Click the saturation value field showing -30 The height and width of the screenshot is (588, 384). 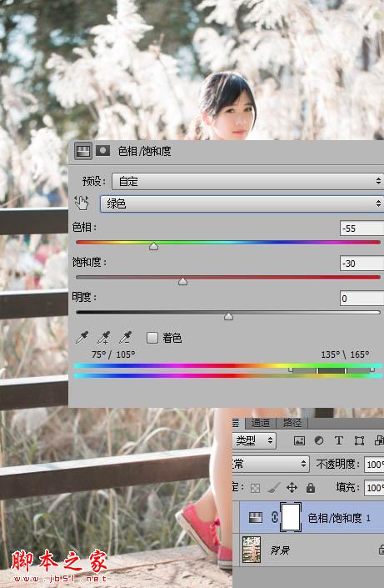click(x=362, y=264)
